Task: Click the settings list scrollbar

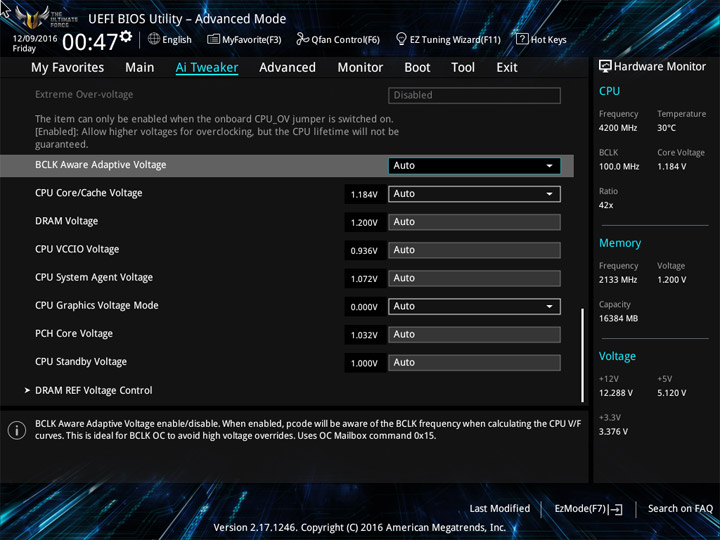Action: coord(583,355)
